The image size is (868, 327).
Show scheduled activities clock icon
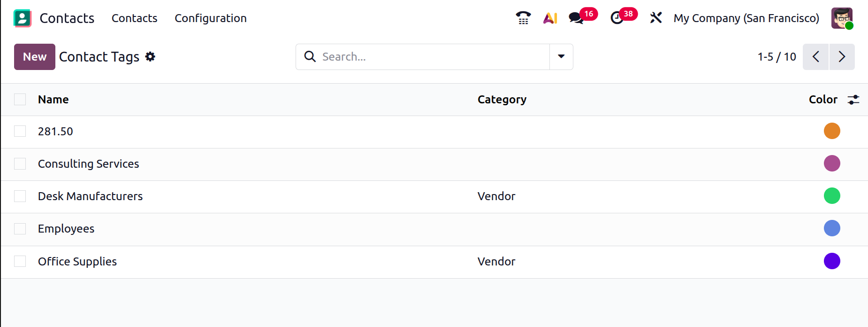pyautogui.click(x=617, y=18)
